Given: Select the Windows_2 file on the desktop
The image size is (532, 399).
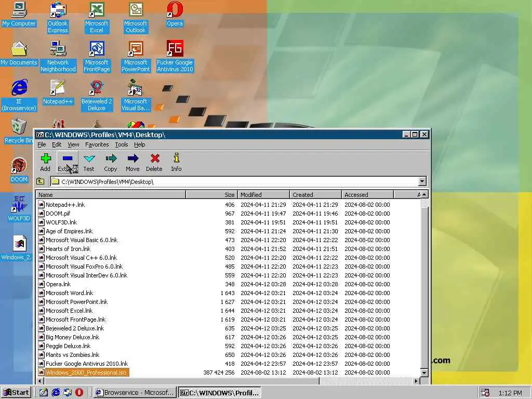Looking at the screenshot, I should coord(17,248).
